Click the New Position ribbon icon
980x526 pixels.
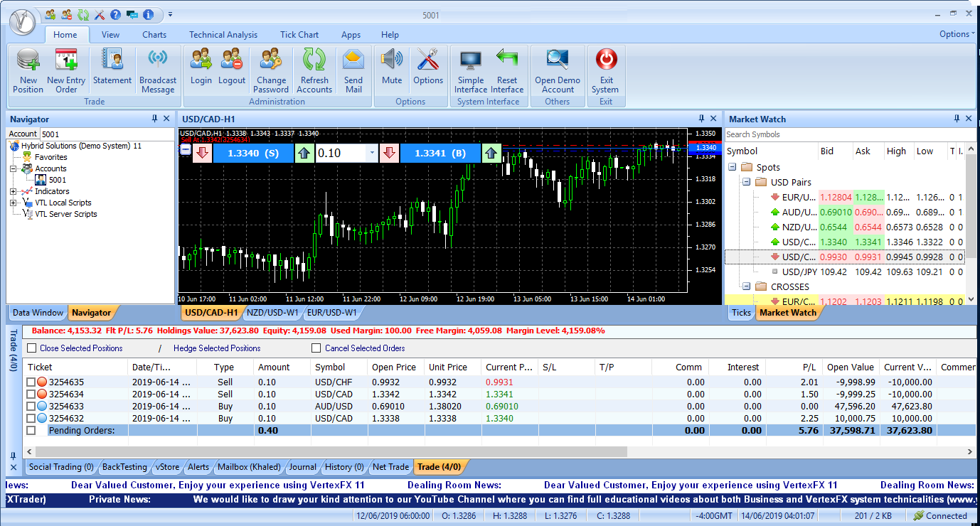[x=28, y=70]
